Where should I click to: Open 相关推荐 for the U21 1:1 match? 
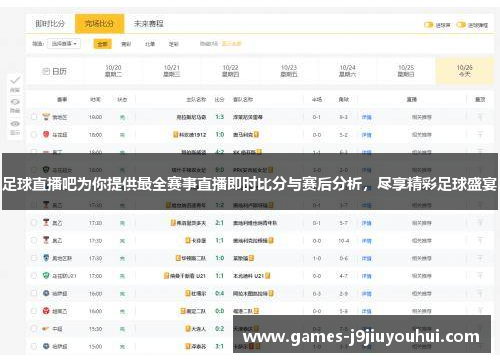coord(421,276)
